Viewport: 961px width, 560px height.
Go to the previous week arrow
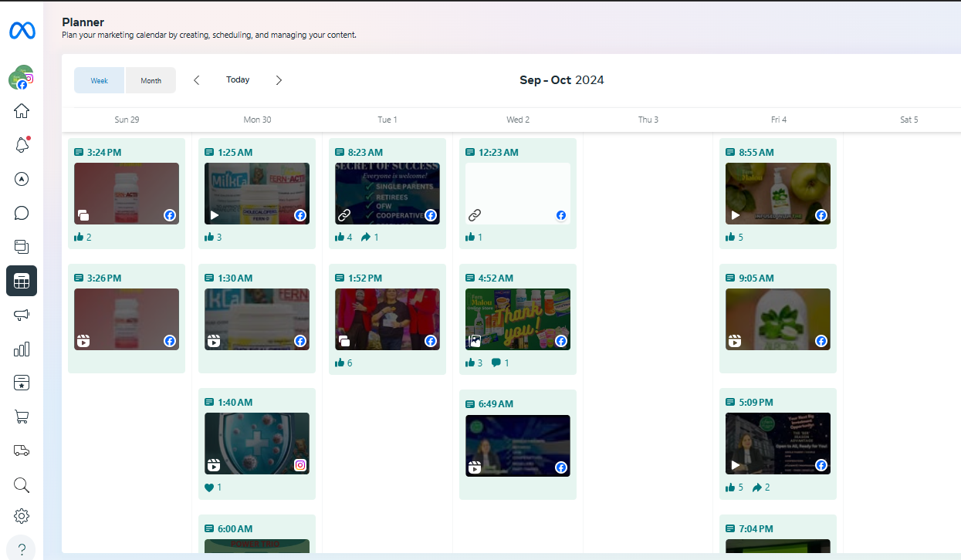coord(197,80)
